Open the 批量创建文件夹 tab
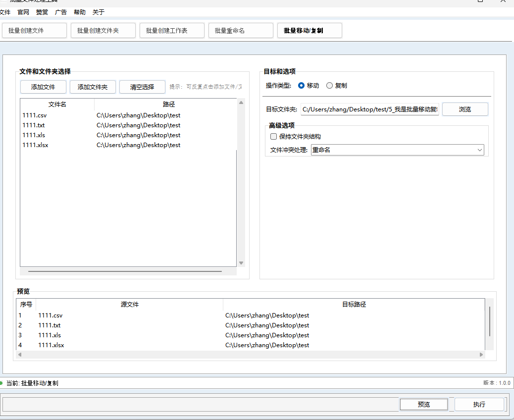514x420 pixels. coord(103,30)
